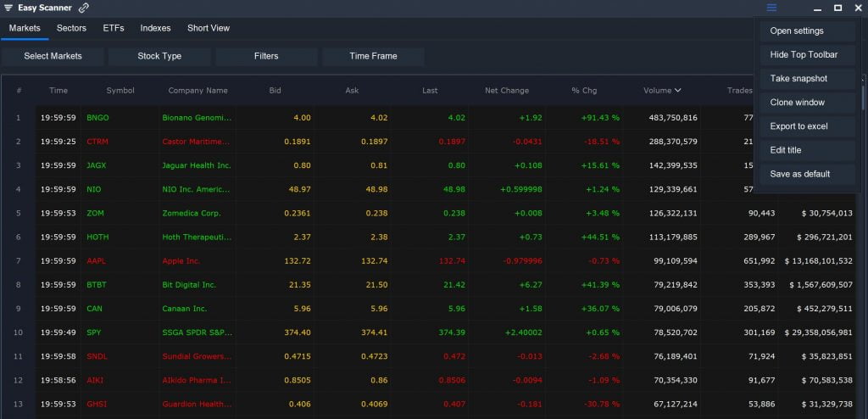Click trades value 353,393
Viewport: 868px width, 419px height.
759,284
